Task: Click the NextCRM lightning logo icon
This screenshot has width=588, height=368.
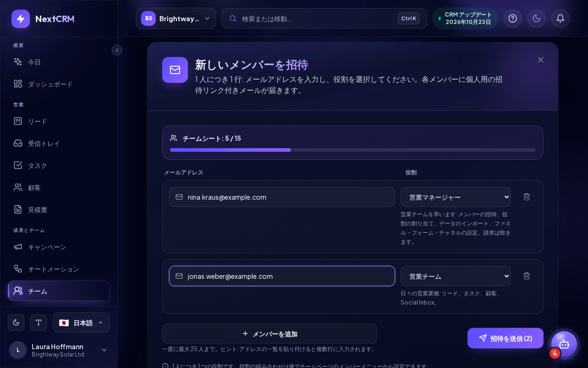Action: pos(21,19)
